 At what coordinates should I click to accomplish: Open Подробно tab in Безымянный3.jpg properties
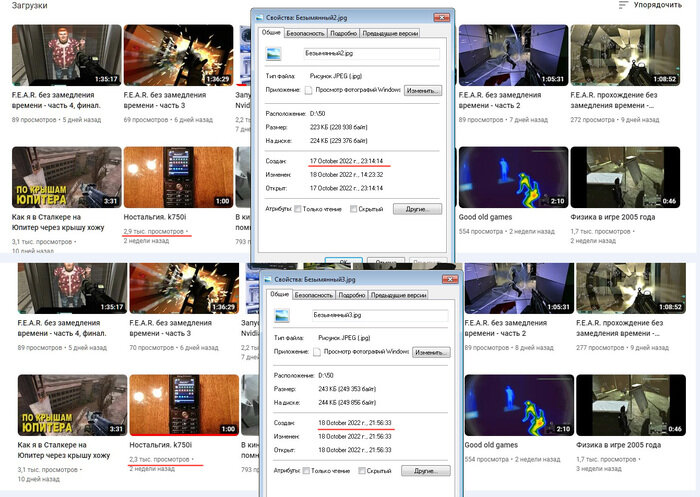click(x=352, y=295)
